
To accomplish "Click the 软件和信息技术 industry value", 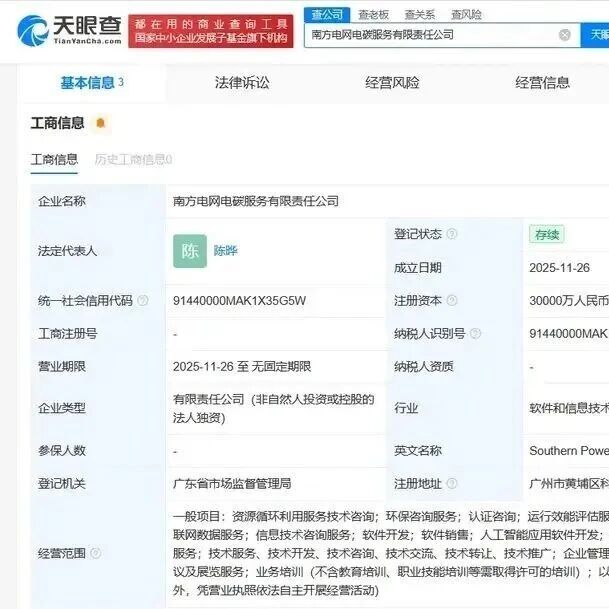I will click(x=569, y=408).
